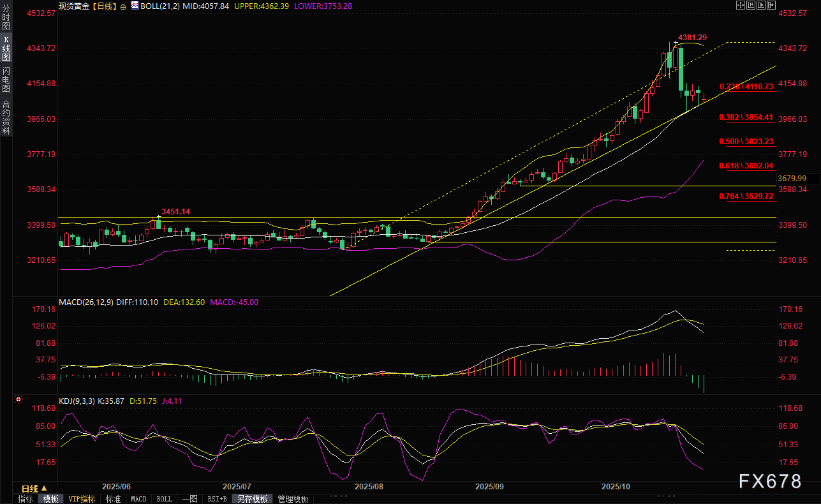The image size is (821, 504).
Task: Click the 4381.29 high price marker
Action: point(692,38)
